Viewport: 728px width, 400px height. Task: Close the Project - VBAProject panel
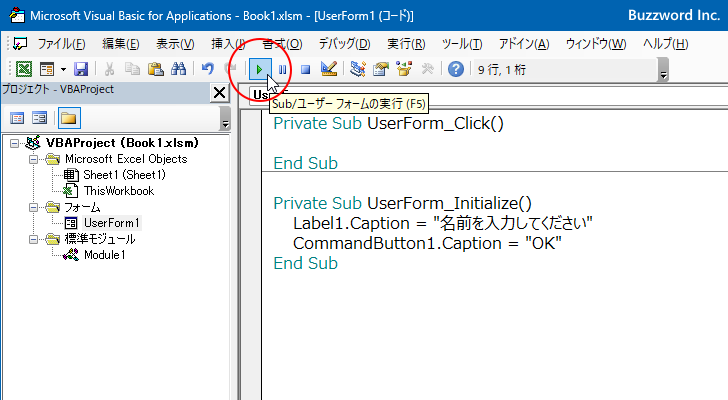point(219,93)
